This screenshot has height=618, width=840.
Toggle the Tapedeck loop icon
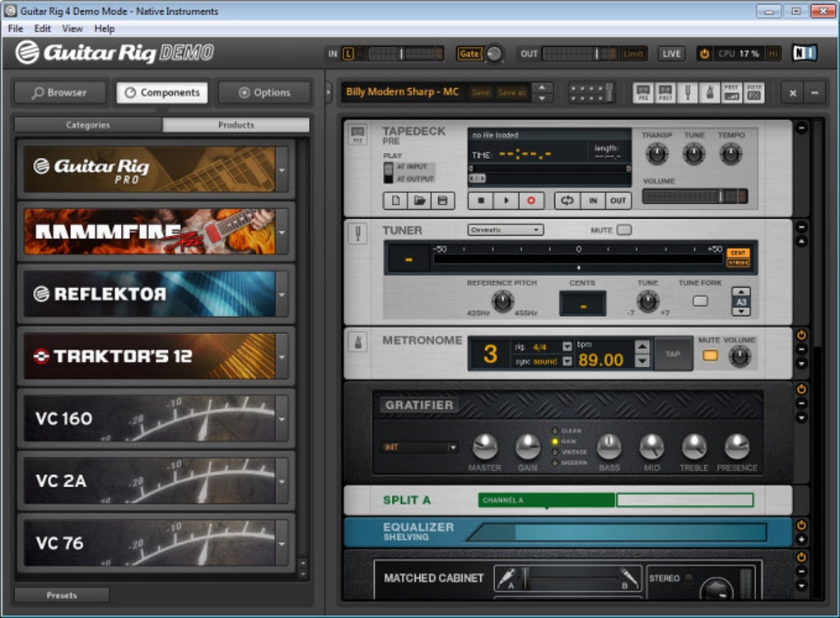pos(567,201)
